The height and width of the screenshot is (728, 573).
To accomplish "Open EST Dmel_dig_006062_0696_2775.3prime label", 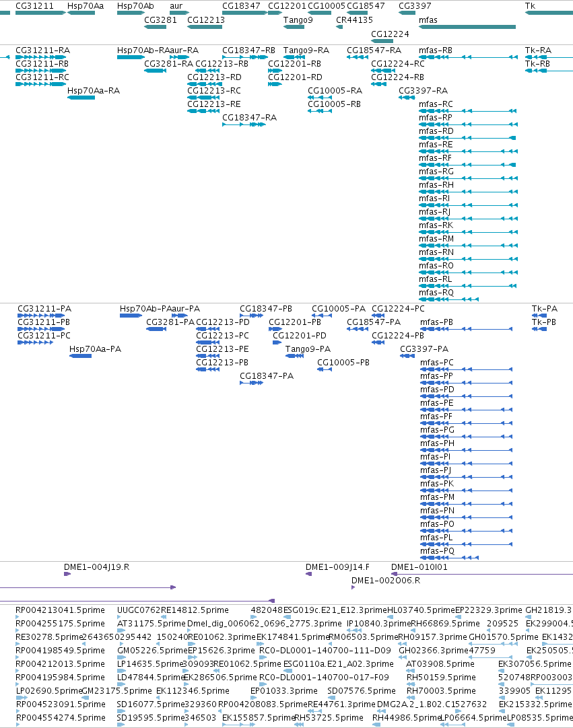I will (265, 624).
